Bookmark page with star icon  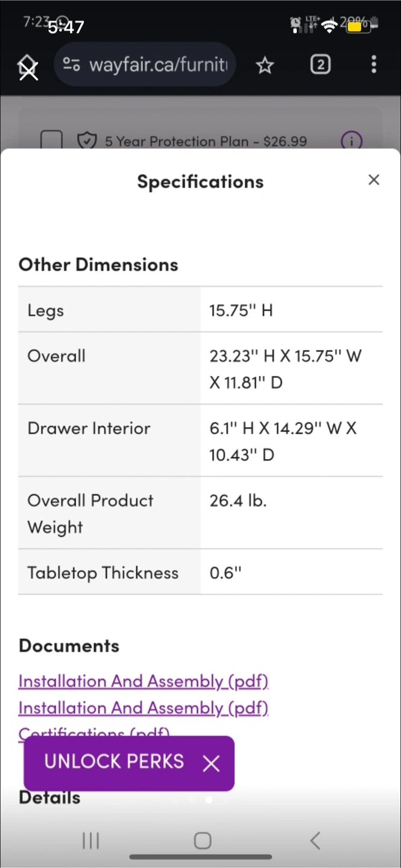coord(265,64)
